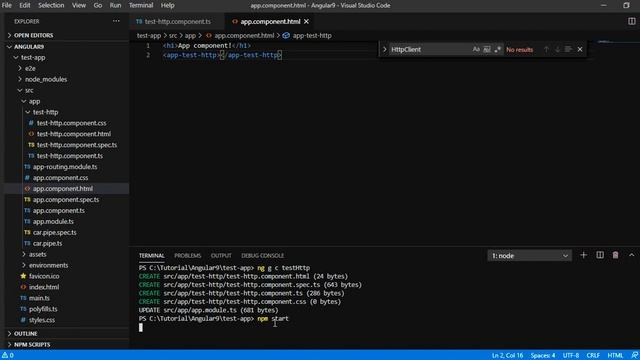Switch to PROBLEMS panel tab
640x360 pixels.
tap(188, 256)
